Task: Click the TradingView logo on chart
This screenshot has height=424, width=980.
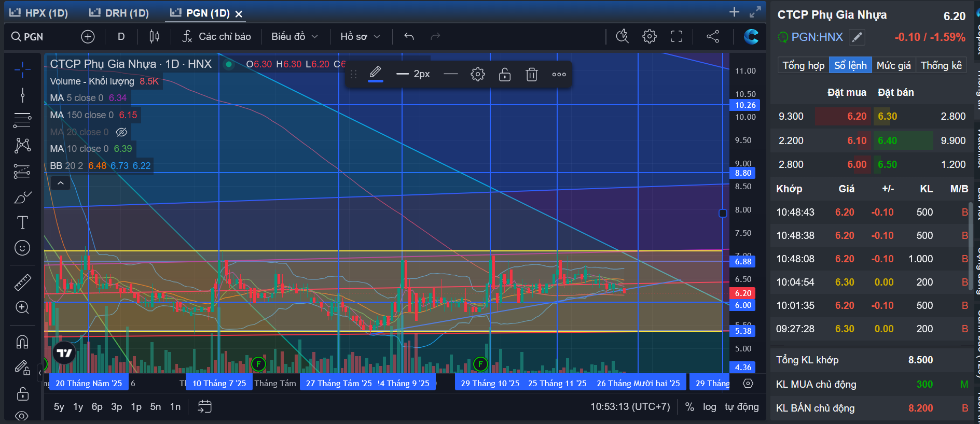Action: 64,354
